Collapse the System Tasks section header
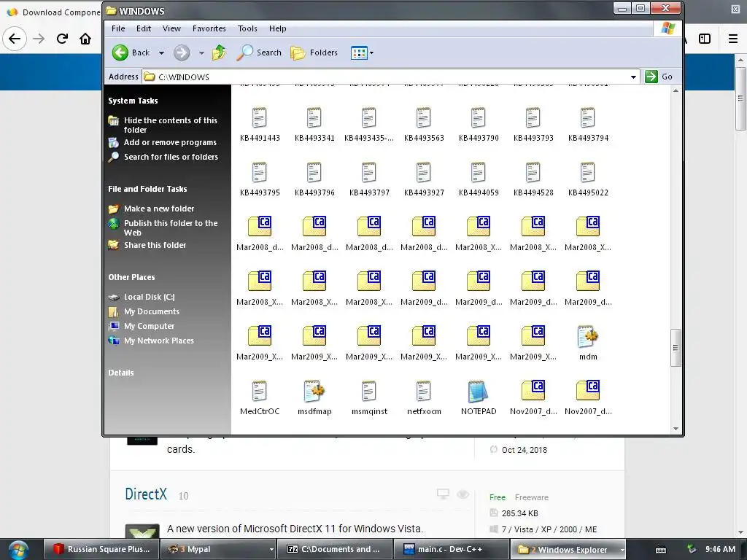Screen dimensions: 747x560 coord(133,101)
